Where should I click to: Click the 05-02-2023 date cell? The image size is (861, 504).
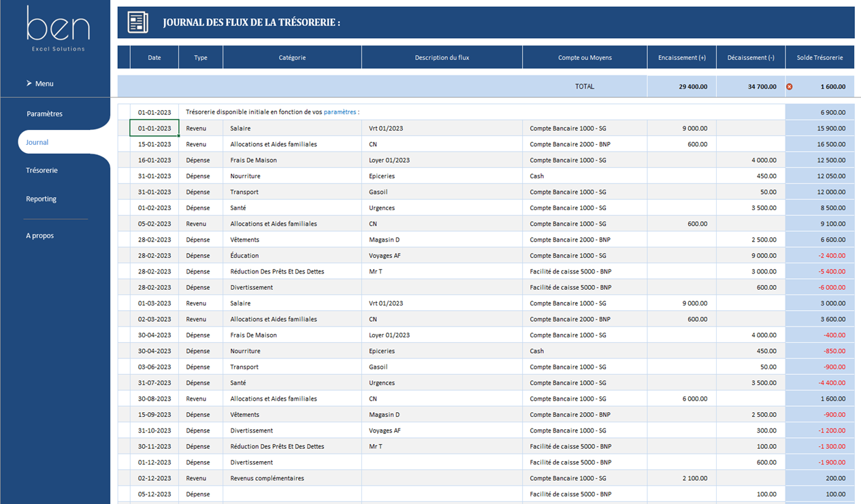pyautogui.click(x=155, y=223)
